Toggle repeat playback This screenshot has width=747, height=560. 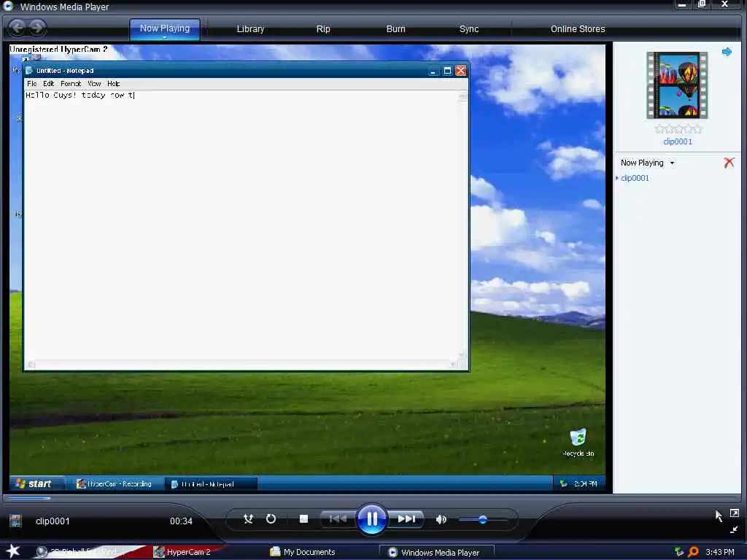pyautogui.click(x=271, y=518)
